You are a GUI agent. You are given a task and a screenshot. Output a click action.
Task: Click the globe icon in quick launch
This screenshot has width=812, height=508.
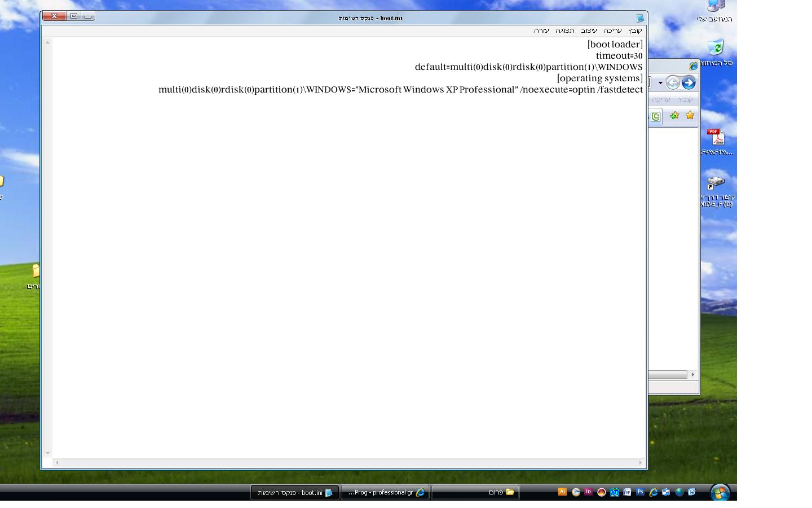point(679,492)
